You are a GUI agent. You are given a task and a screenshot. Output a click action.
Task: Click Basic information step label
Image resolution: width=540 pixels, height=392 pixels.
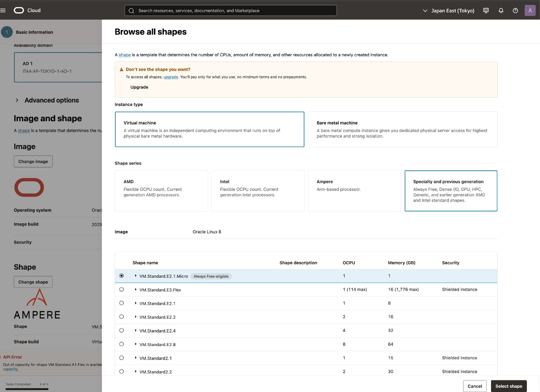[x=34, y=32]
